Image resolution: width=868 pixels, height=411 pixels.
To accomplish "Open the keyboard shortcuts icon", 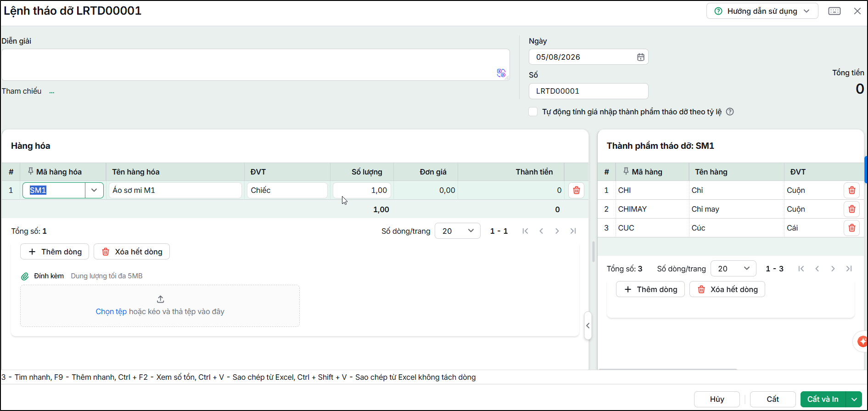I will click(x=834, y=11).
